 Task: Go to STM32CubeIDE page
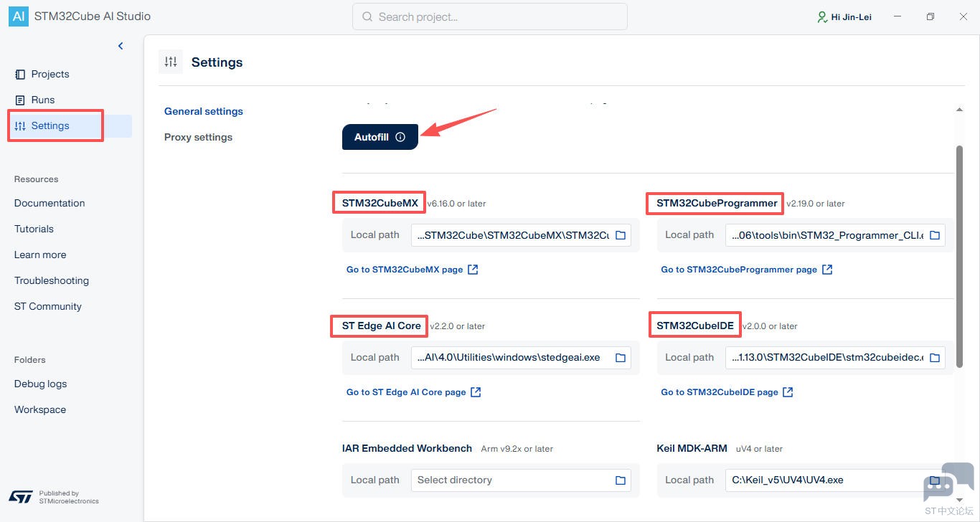tap(727, 392)
